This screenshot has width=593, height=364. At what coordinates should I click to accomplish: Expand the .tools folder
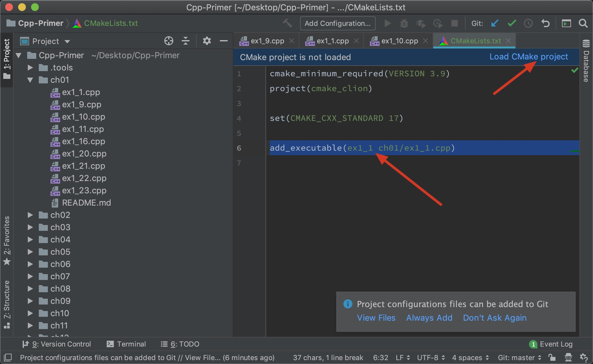[x=30, y=68]
